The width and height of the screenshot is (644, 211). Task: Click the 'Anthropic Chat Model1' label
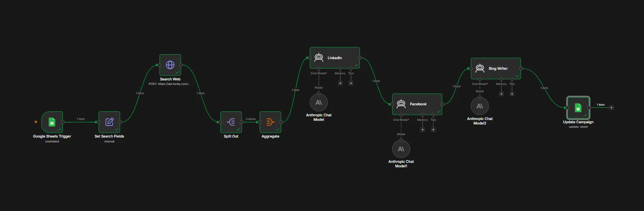pyautogui.click(x=401, y=164)
